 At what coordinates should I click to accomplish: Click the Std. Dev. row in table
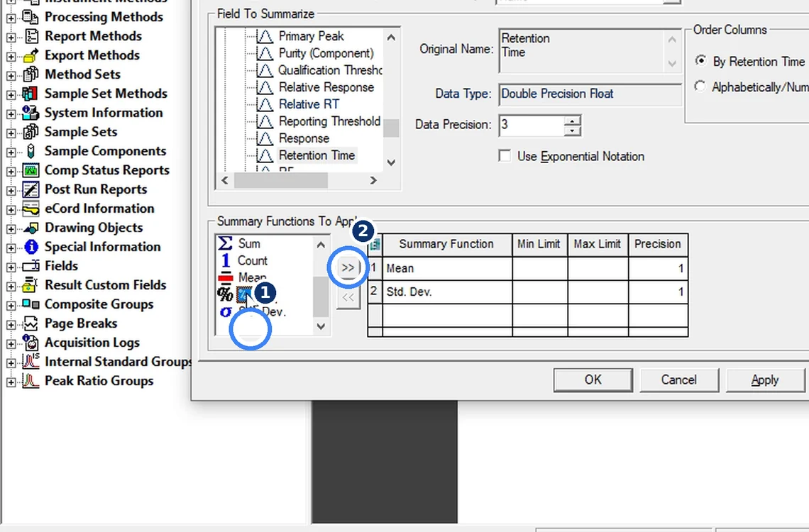(x=528, y=292)
